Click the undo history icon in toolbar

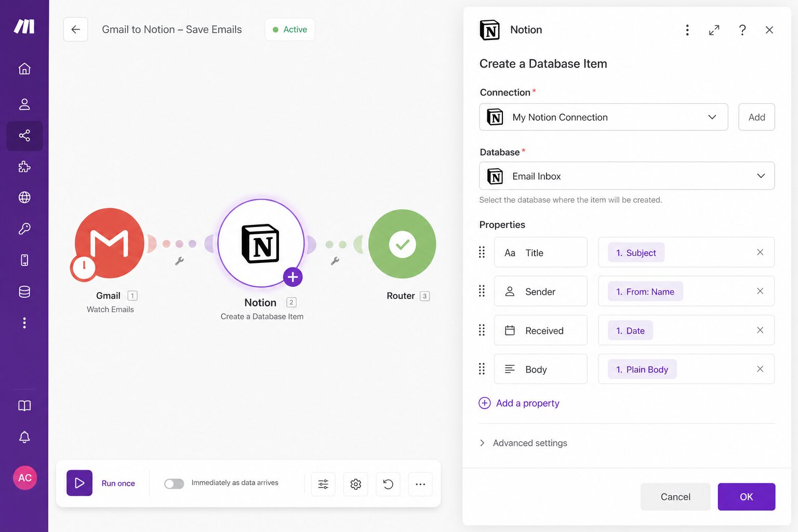pyautogui.click(x=388, y=484)
